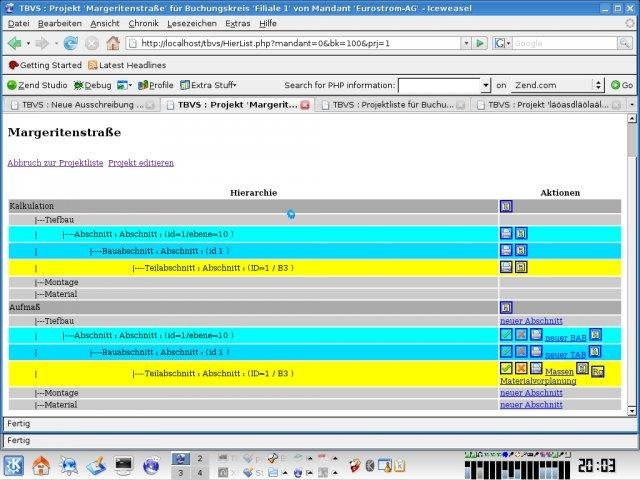Click orange X icon in Aufmaß Teilabschnitt row

pyautogui.click(x=521, y=368)
